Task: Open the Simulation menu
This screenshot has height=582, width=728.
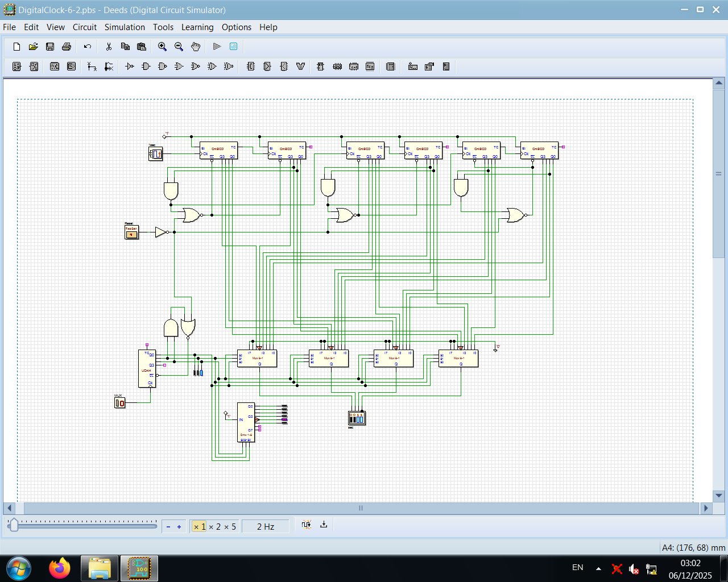Action: (x=125, y=27)
